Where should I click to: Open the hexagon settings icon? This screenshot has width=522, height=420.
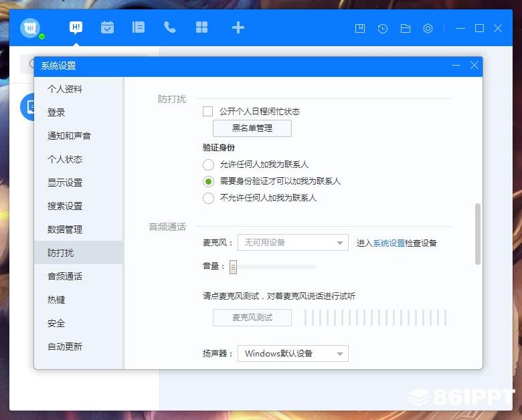[428, 28]
